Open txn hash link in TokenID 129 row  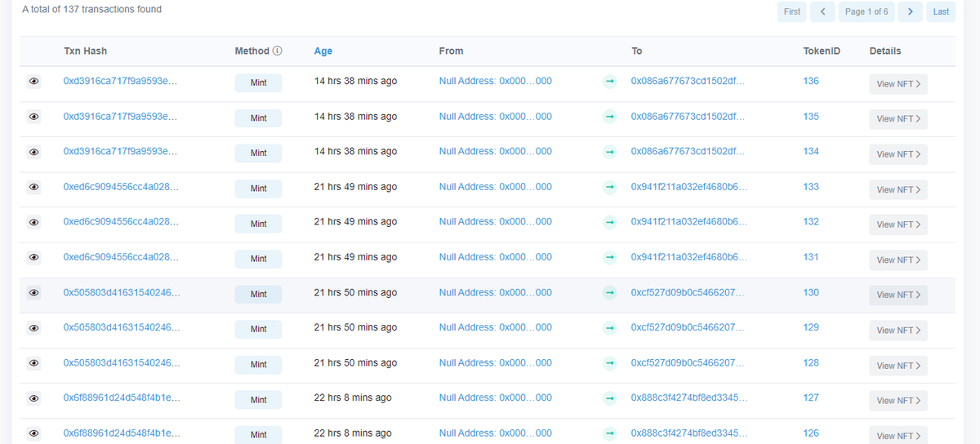(x=122, y=327)
